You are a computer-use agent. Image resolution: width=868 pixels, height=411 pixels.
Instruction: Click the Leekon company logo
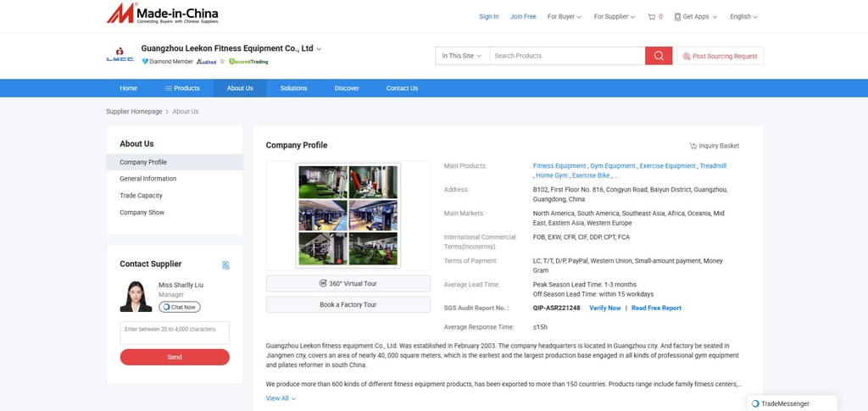[x=120, y=55]
